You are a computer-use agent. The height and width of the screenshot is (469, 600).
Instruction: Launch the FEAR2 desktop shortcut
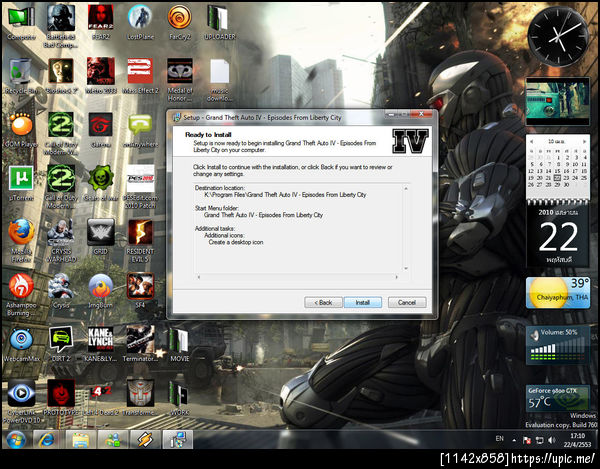coord(101,23)
